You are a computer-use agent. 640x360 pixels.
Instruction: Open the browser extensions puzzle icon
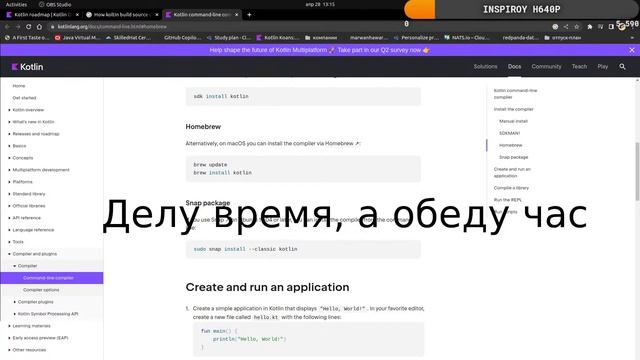point(590,27)
